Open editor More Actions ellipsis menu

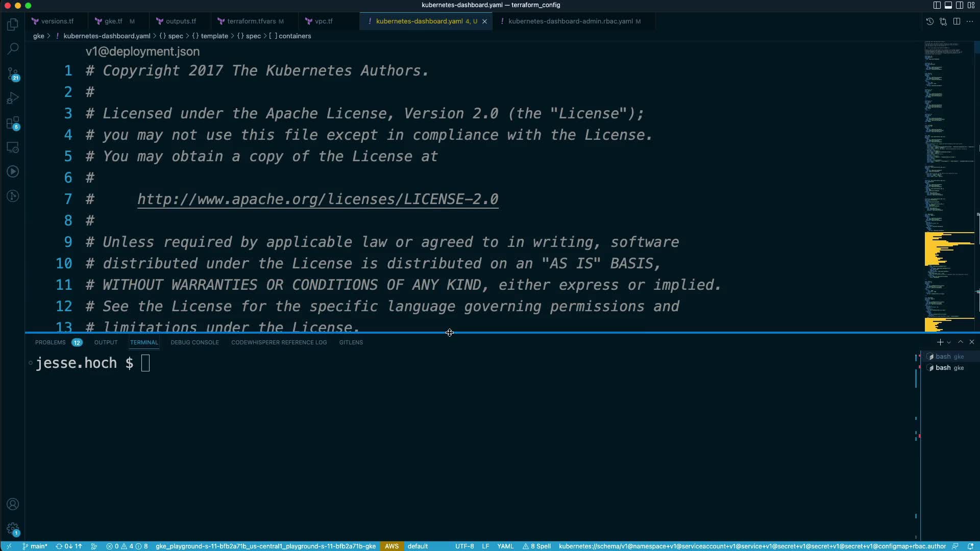pos(970,21)
